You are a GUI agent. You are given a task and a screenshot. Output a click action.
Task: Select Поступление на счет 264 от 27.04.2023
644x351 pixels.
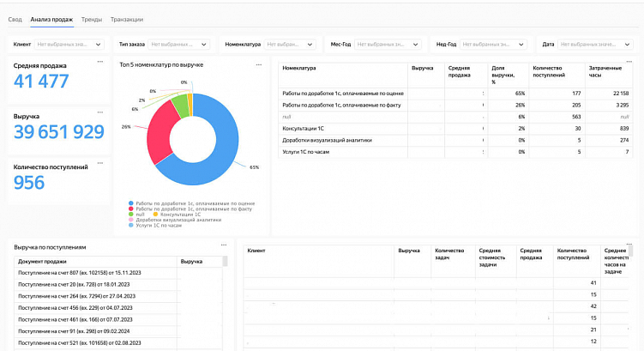click(x=118, y=296)
